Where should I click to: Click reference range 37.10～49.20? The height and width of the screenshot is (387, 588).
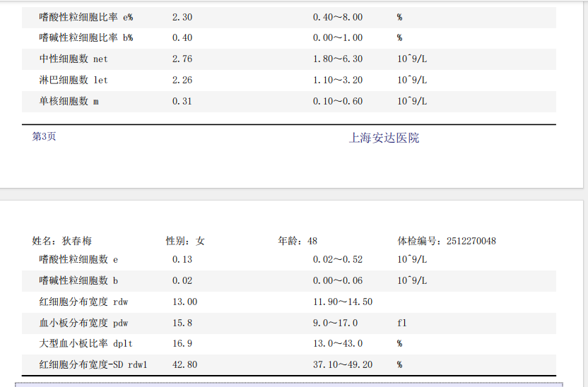coord(343,365)
